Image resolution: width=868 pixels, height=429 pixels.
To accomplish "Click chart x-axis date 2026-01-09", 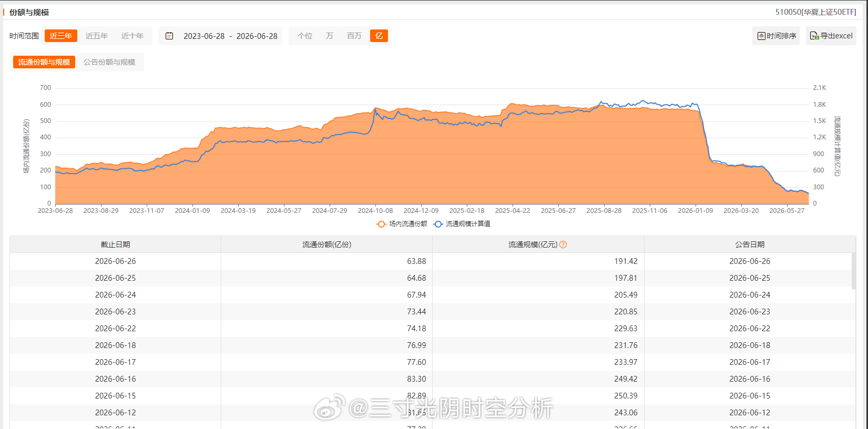I will tap(696, 211).
